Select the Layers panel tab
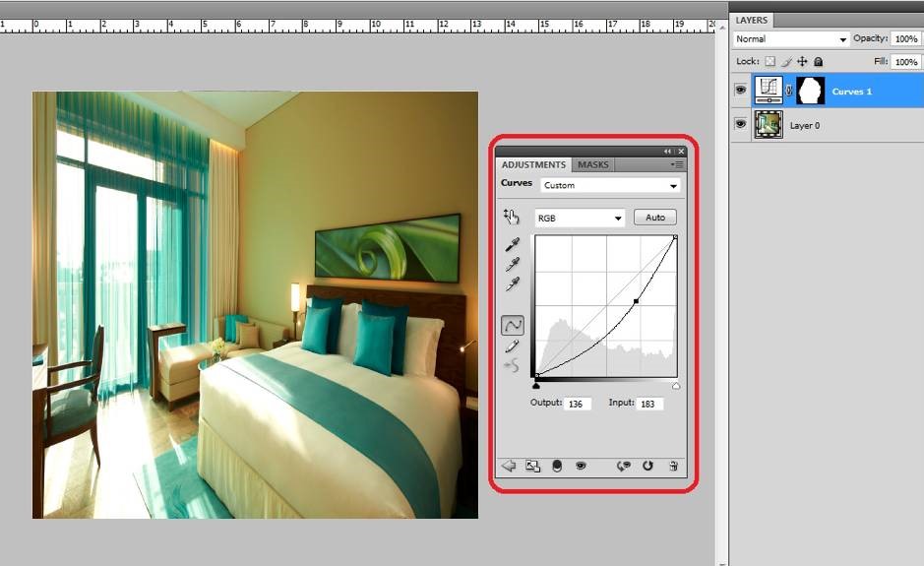This screenshot has height=566, width=924. (752, 20)
